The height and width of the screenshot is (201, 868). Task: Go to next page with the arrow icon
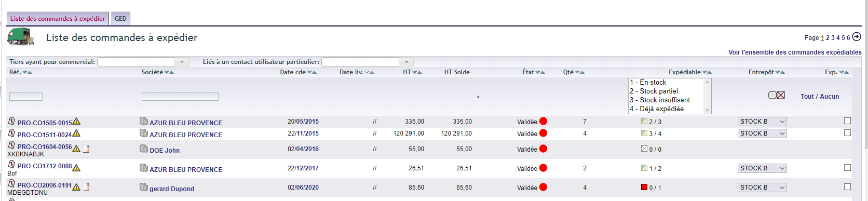[x=857, y=37]
